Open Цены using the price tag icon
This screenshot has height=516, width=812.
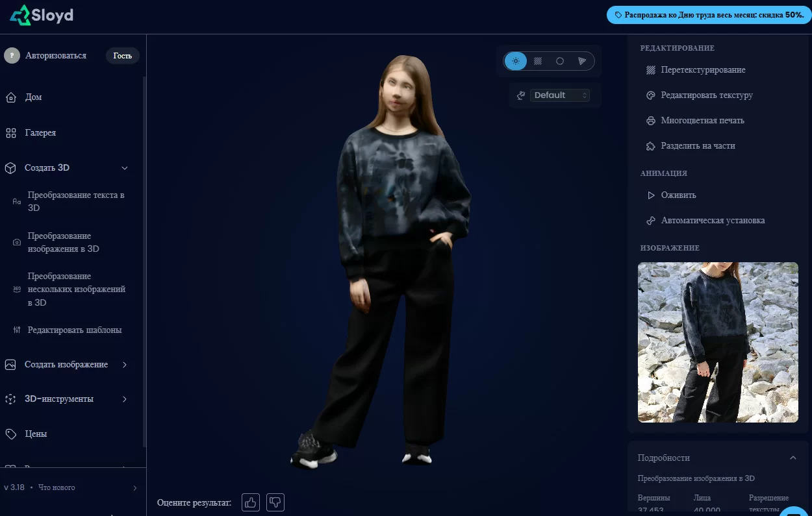pyautogui.click(x=11, y=434)
